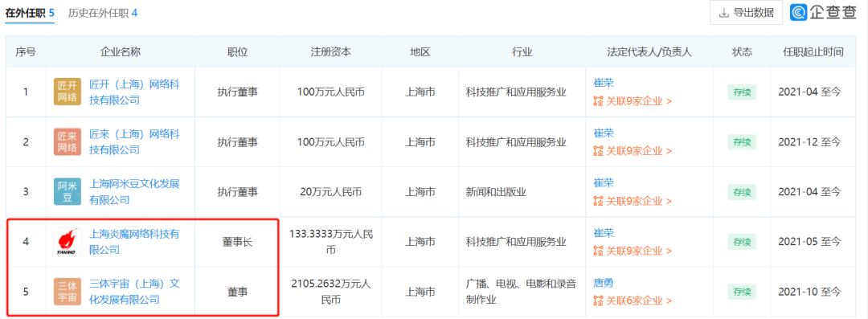Click 崔荣 in the 炎魔 row
868x319 pixels.
click(604, 232)
